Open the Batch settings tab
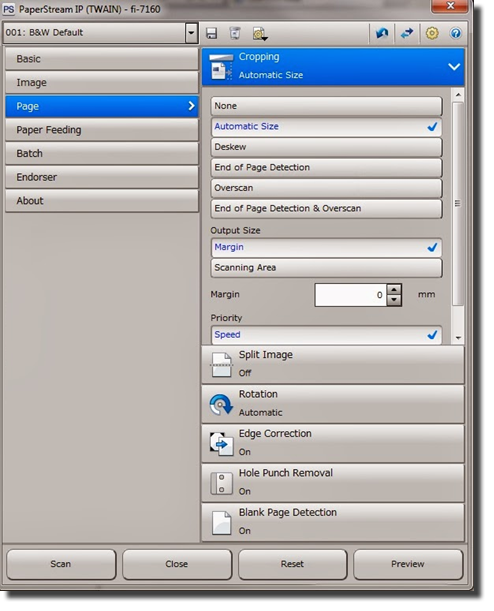Viewport: 494px width, 611px height. (x=102, y=154)
